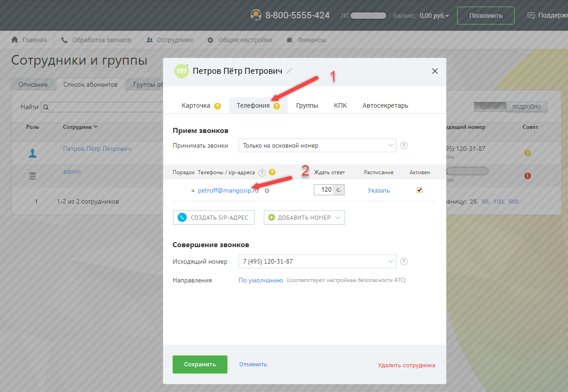
Task: Click the yellow advice icon in Петров row
Action: pyautogui.click(x=527, y=153)
